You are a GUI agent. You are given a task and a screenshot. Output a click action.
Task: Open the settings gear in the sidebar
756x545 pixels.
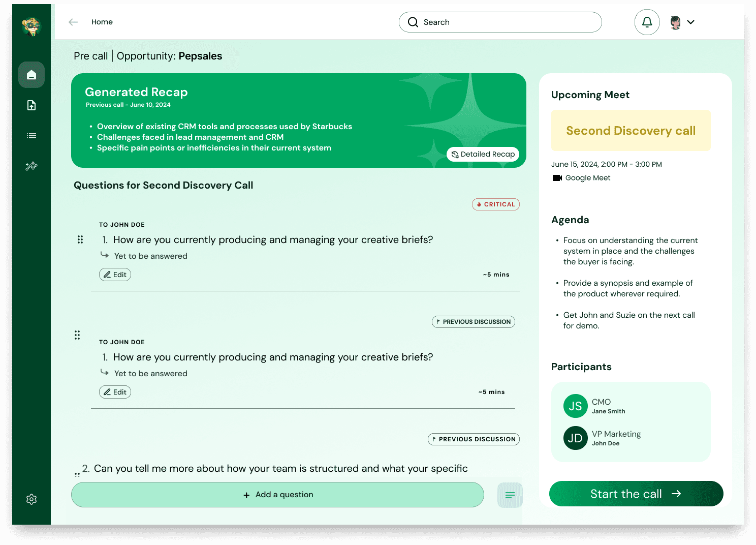coord(31,499)
